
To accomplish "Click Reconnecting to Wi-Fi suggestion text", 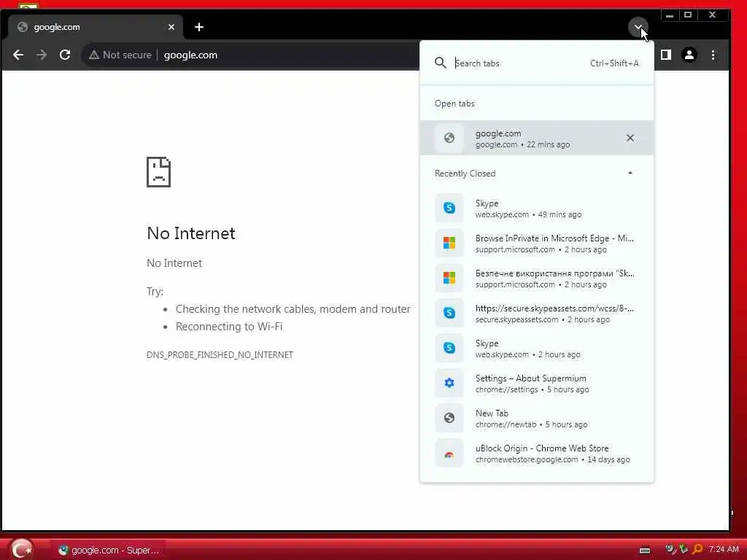I will tap(229, 327).
